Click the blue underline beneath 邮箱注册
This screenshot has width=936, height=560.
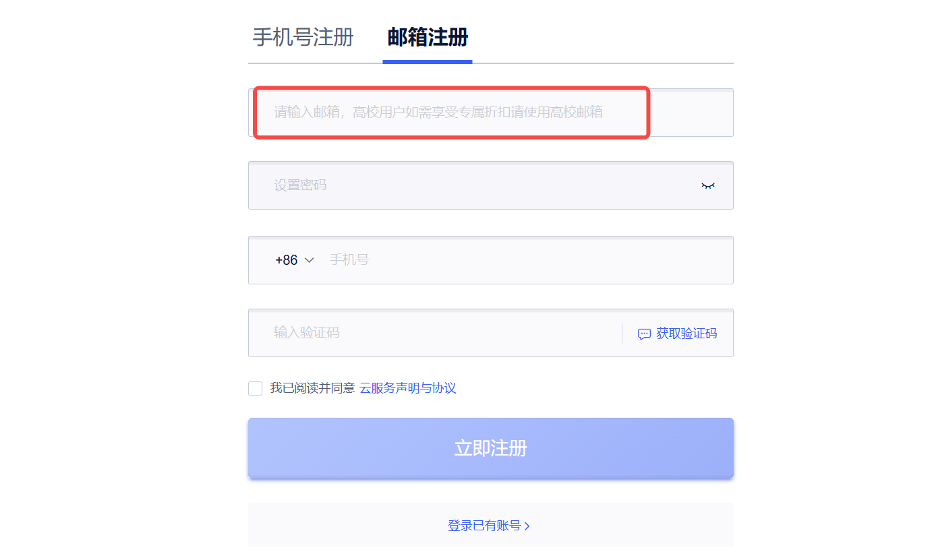click(428, 61)
